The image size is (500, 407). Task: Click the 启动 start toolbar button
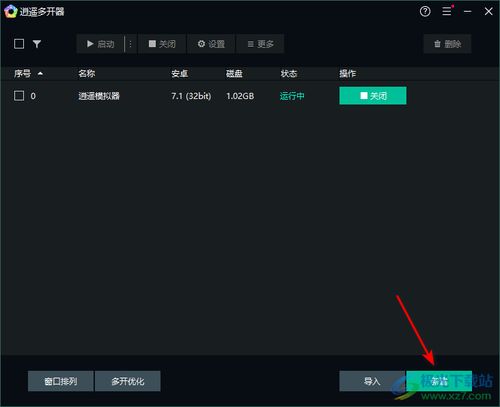100,44
